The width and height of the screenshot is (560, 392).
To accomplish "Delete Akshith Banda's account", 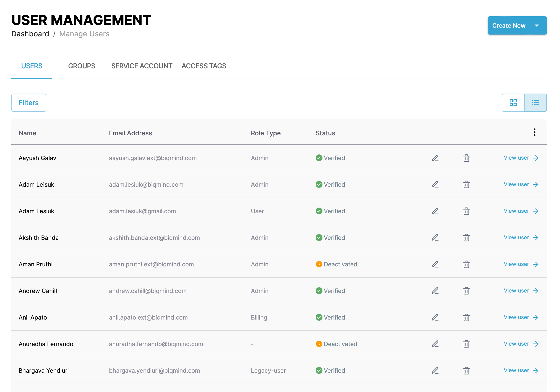I will (466, 238).
